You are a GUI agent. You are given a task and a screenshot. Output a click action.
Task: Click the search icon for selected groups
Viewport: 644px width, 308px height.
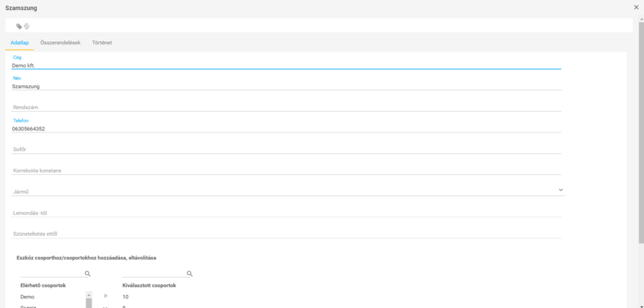coord(190,274)
